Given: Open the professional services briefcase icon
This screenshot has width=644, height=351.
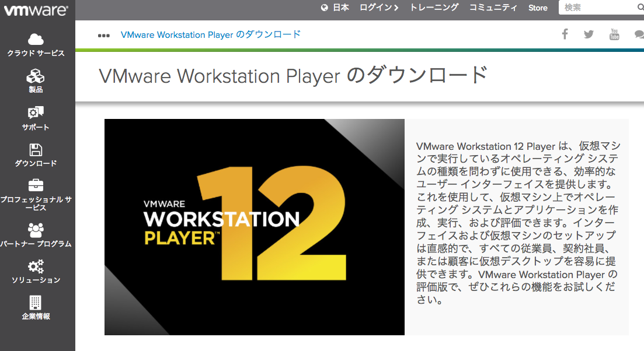Looking at the screenshot, I should pos(36,185).
